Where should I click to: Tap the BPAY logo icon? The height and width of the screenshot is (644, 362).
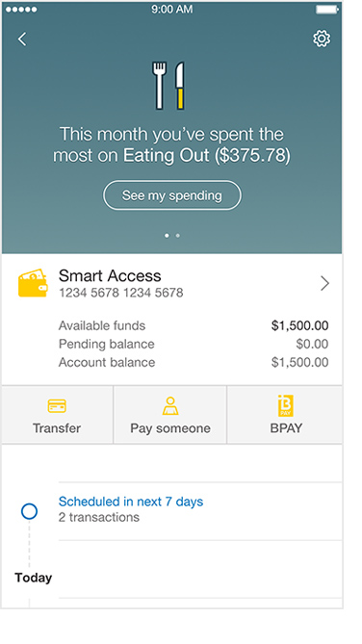(x=286, y=405)
